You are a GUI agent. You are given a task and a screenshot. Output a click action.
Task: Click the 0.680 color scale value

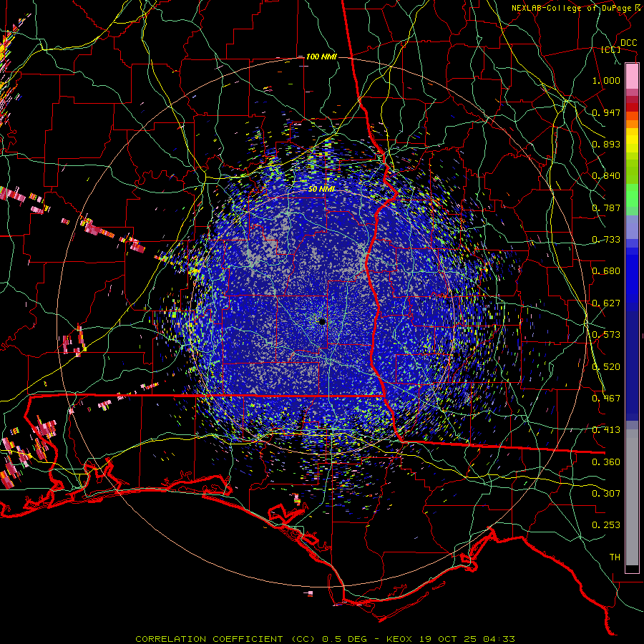[606, 271]
